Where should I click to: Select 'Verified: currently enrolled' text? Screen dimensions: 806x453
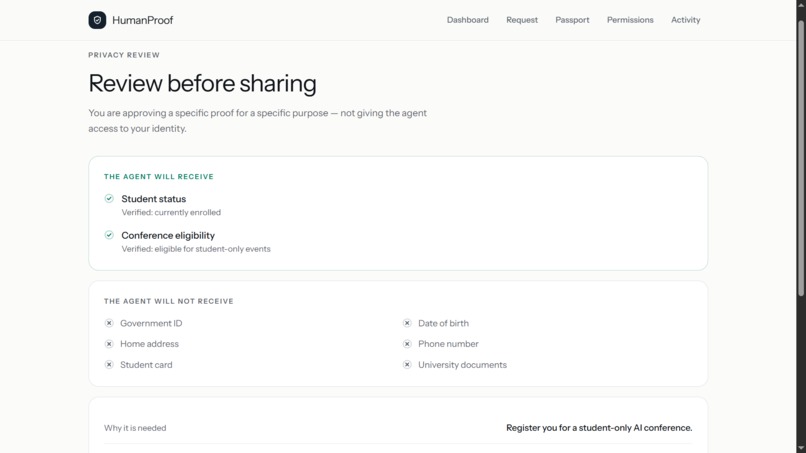point(171,212)
